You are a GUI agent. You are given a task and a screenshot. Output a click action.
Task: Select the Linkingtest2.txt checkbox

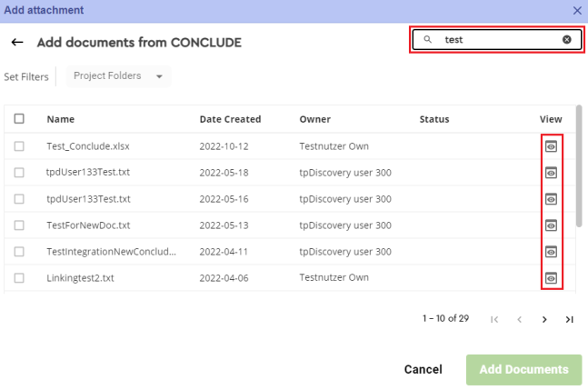(19, 277)
